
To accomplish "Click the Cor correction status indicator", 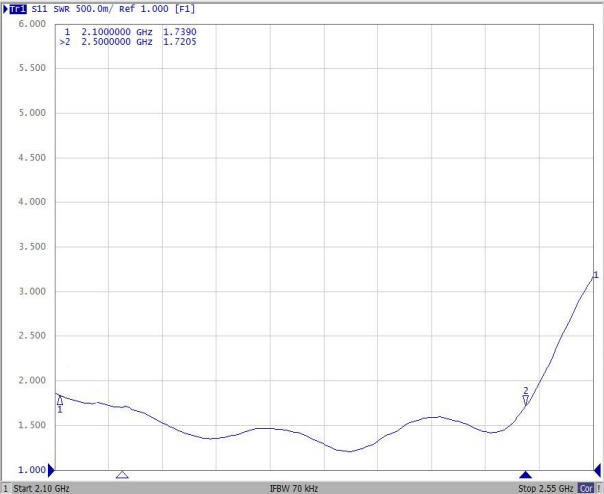I will [586, 488].
